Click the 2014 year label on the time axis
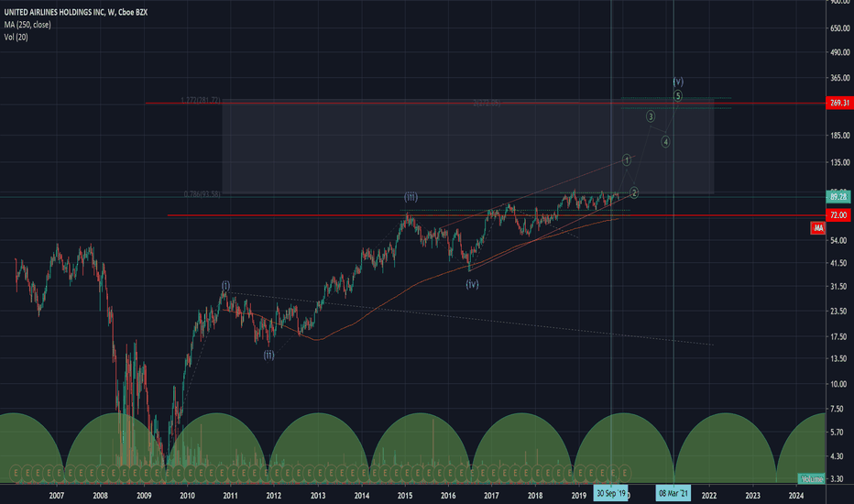Viewport: 854px width, 504px height. pos(362,495)
